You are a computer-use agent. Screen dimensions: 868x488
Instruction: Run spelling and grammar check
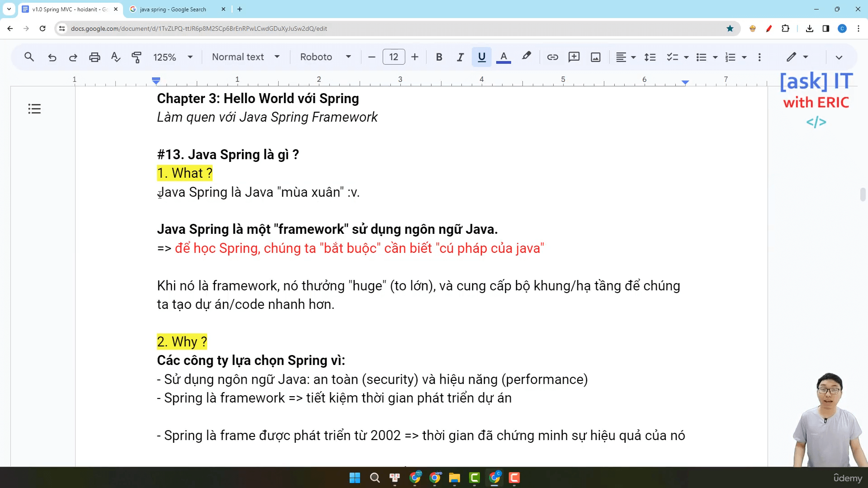pyautogui.click(x=116, y=57)
